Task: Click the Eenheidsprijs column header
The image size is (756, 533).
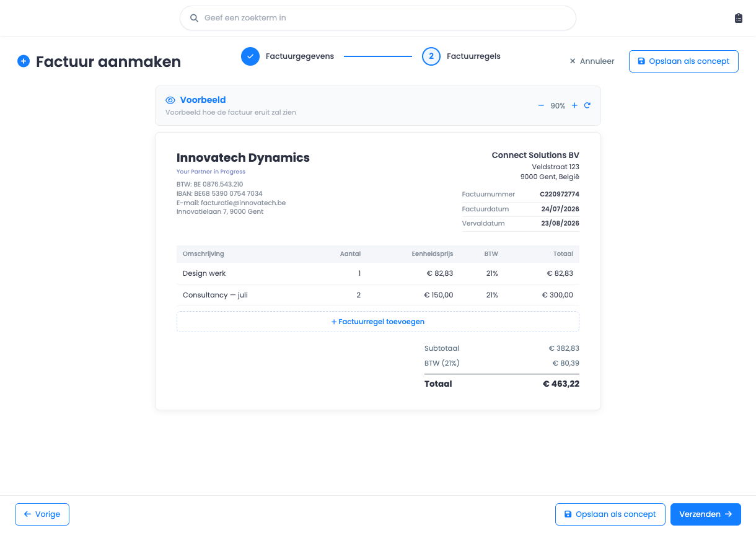Action: click(433, 253)
